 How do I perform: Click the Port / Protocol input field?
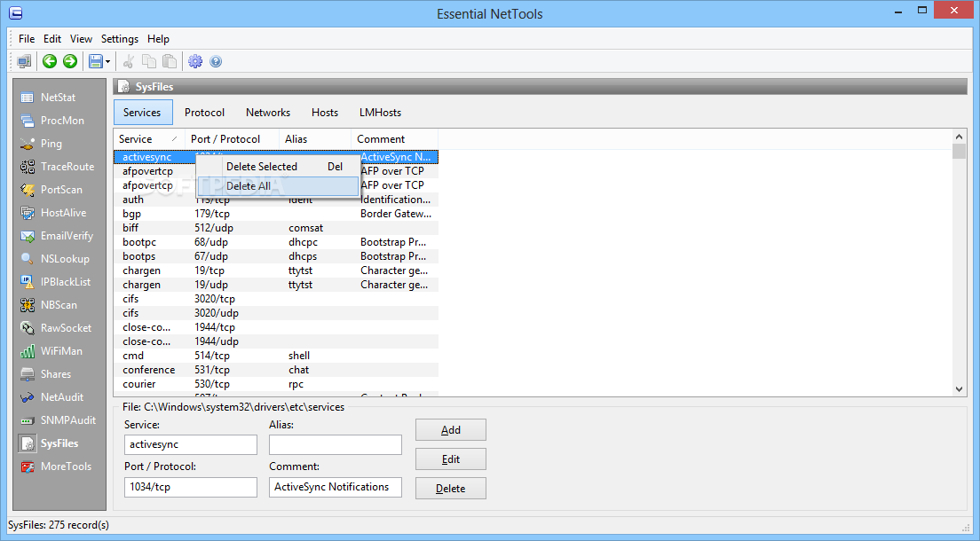pyautogui.click(x=191, y=487)
